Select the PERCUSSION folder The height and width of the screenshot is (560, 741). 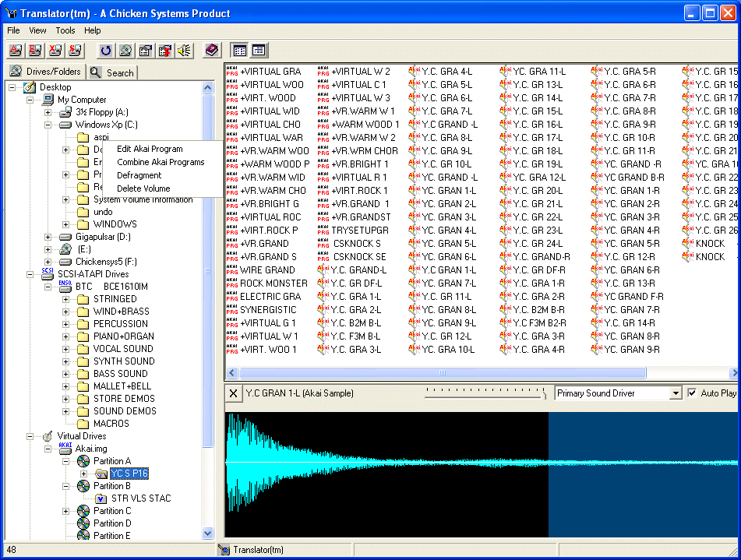(121, 324)
